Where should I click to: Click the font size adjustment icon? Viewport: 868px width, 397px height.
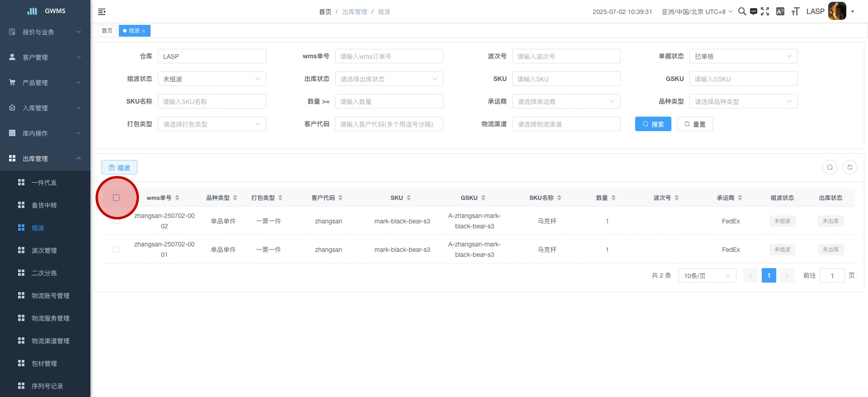tap(795, 12)
